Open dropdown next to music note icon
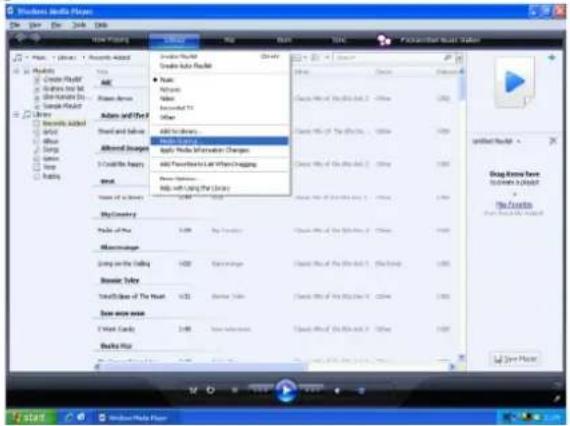 26,58
